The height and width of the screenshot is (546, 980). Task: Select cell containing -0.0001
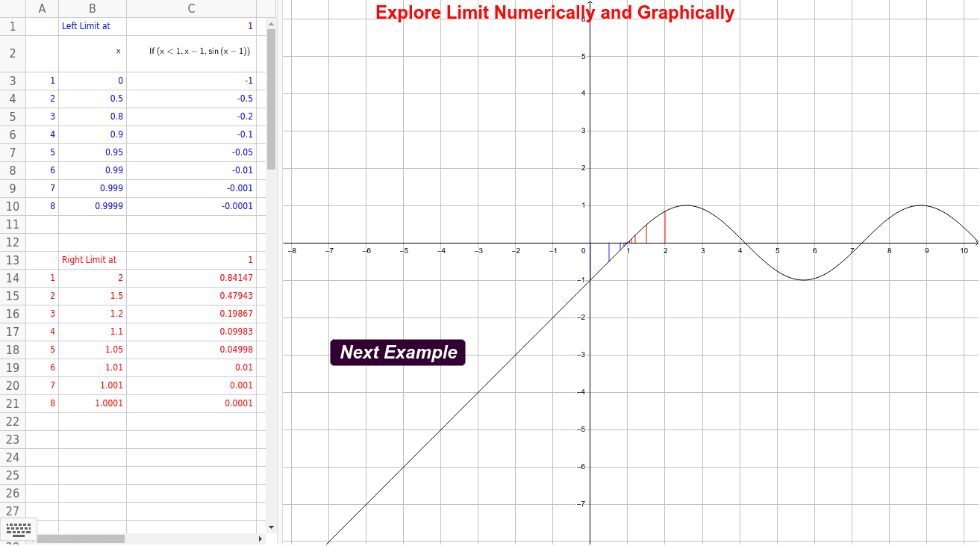[192, 206]
